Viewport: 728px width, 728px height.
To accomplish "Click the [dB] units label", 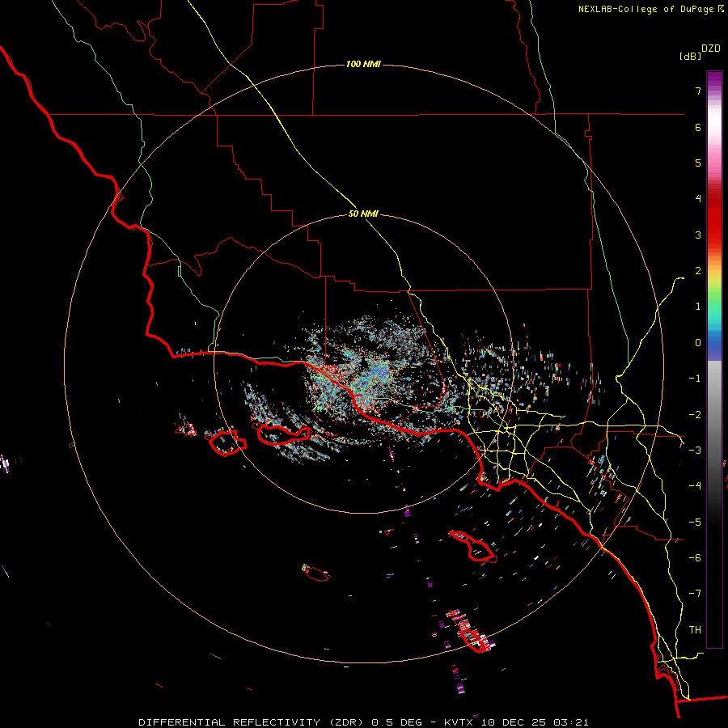I will [x=690, y=56].
